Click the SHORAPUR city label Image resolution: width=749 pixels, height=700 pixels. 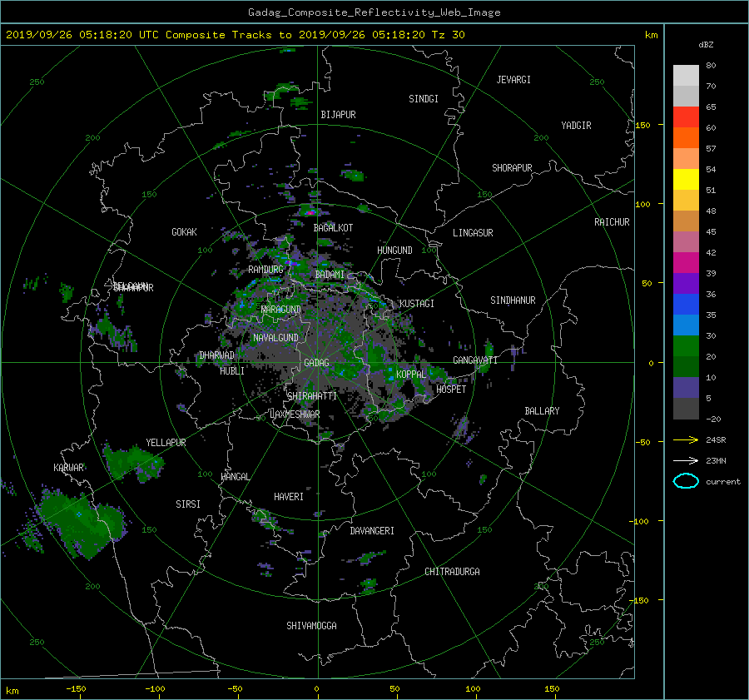click(512, 168)
